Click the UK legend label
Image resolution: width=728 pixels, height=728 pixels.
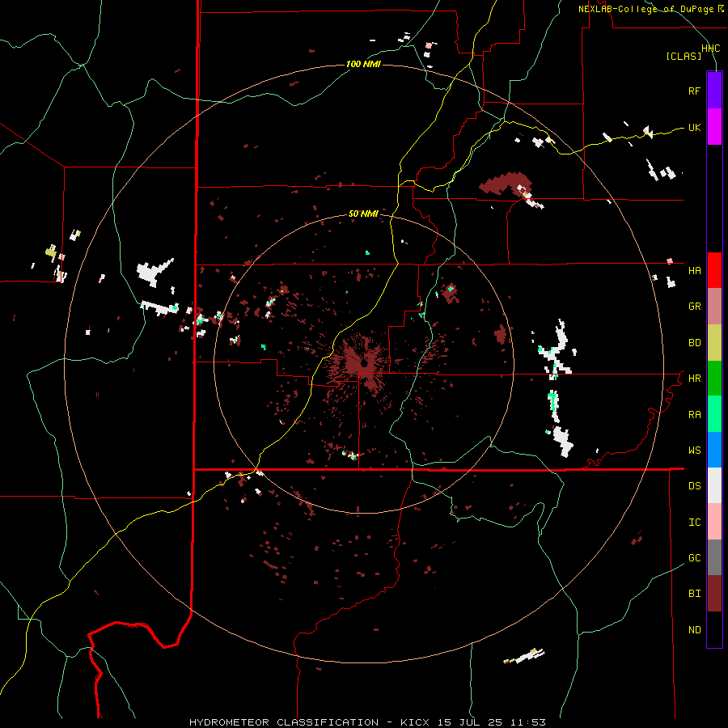click(694, 127)
